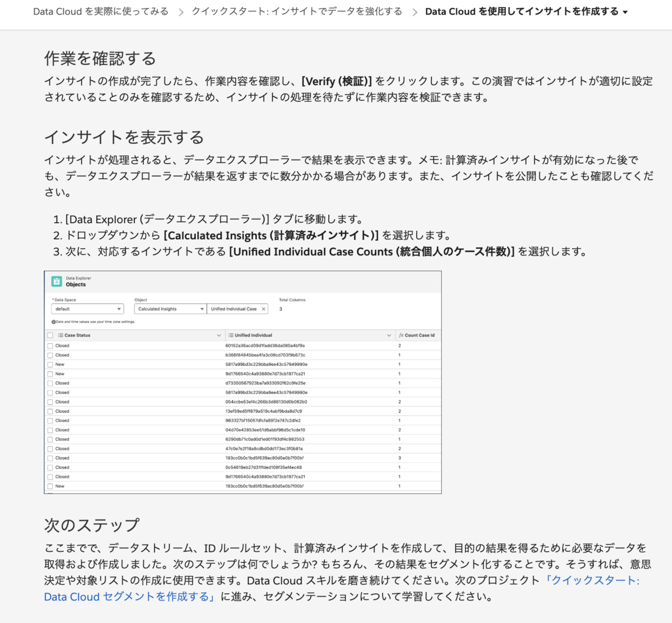Click the 'Unified Individual' column header text
This screenshot has width=672, height=623.
pos(253,335)
